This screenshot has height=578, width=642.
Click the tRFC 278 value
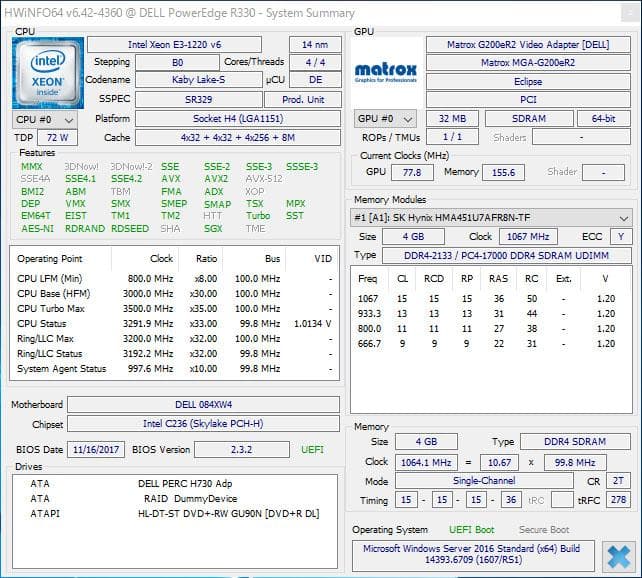pos(618,500)
